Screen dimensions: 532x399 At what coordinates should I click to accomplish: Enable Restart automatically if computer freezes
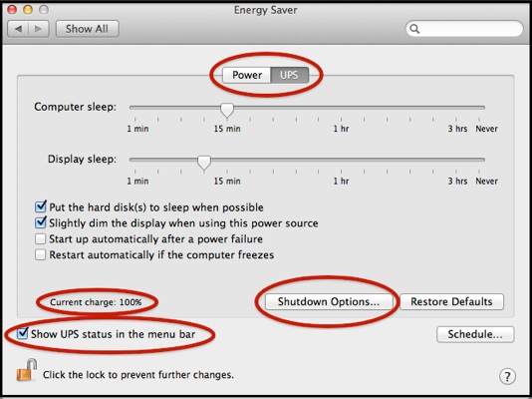tap(40, 254)
